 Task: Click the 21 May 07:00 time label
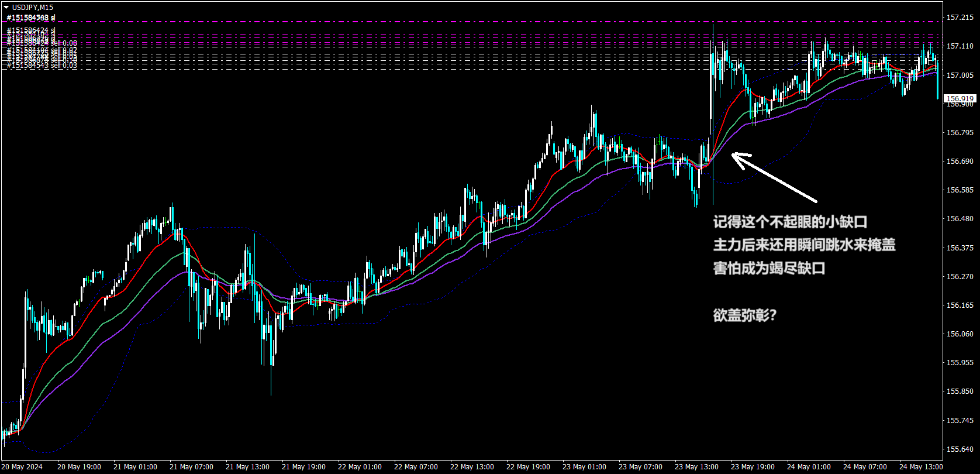click(x=192, y=467)
